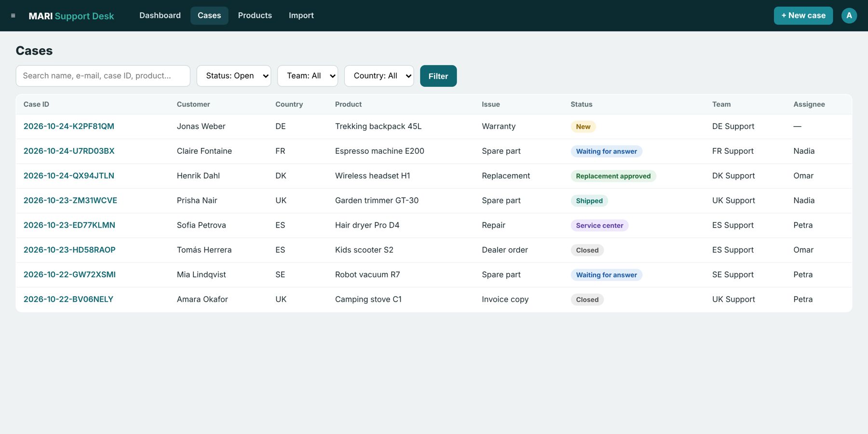Open case 2026-10-23-ZM31WCVE

click(x=70, y=200)
